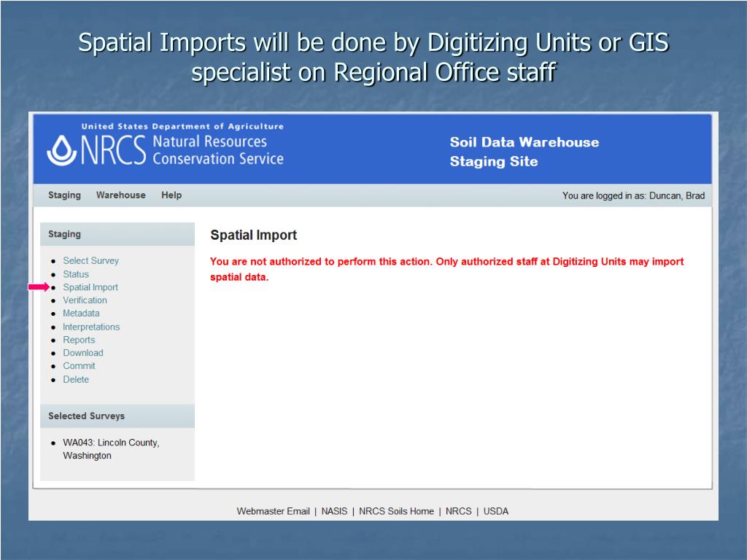
Task: Click United States Department of Agriculture text
Action: coord(182,126)
